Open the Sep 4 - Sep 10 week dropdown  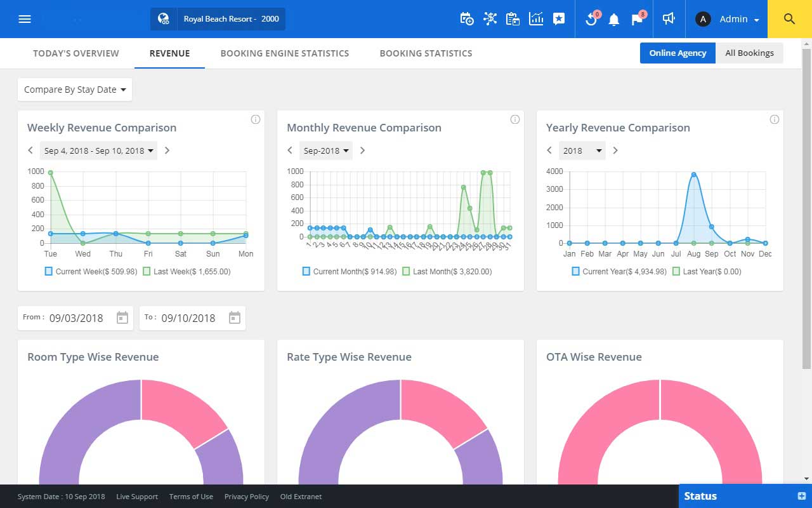click(98, 150)
